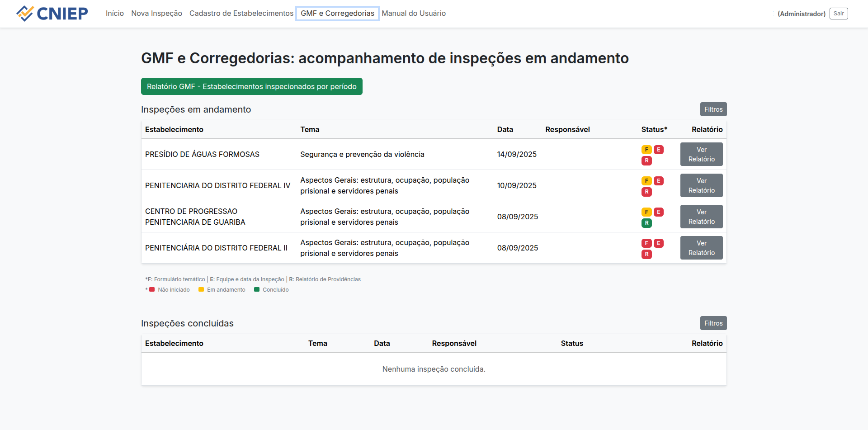868x430 pixels.
Task: Click date 10/09/2025
Action: (517, 185)
